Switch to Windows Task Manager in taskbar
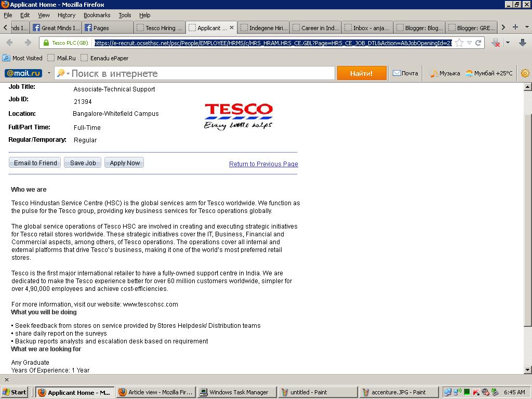Image resolution: width=532 pixels, height=399 pixels. coord(237,392)
